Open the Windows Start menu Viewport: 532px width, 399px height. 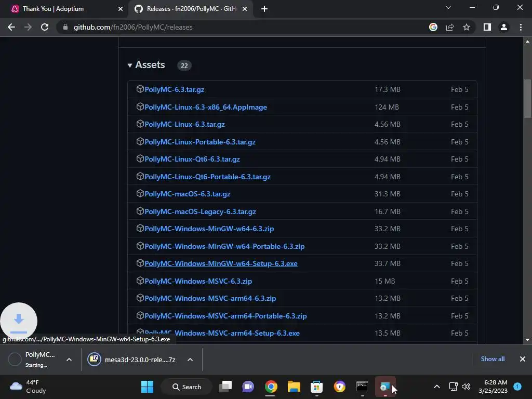pos(147,387)
